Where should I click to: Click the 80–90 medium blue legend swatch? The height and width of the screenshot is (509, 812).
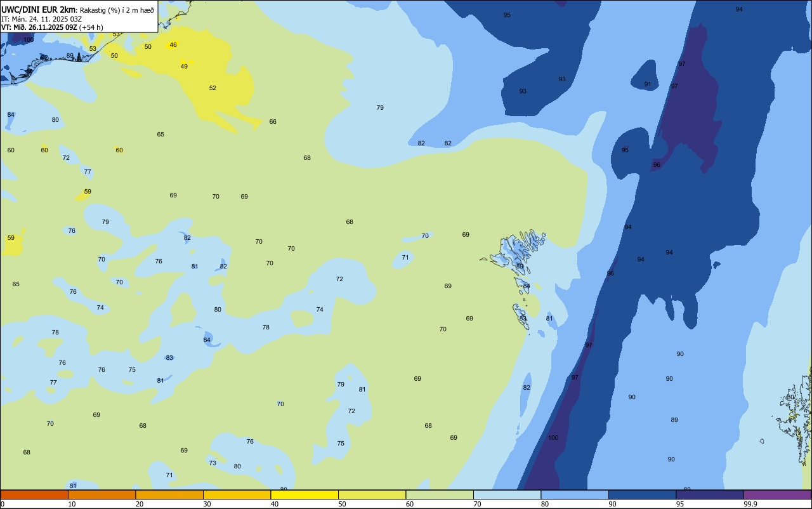(x=575, y=494)
